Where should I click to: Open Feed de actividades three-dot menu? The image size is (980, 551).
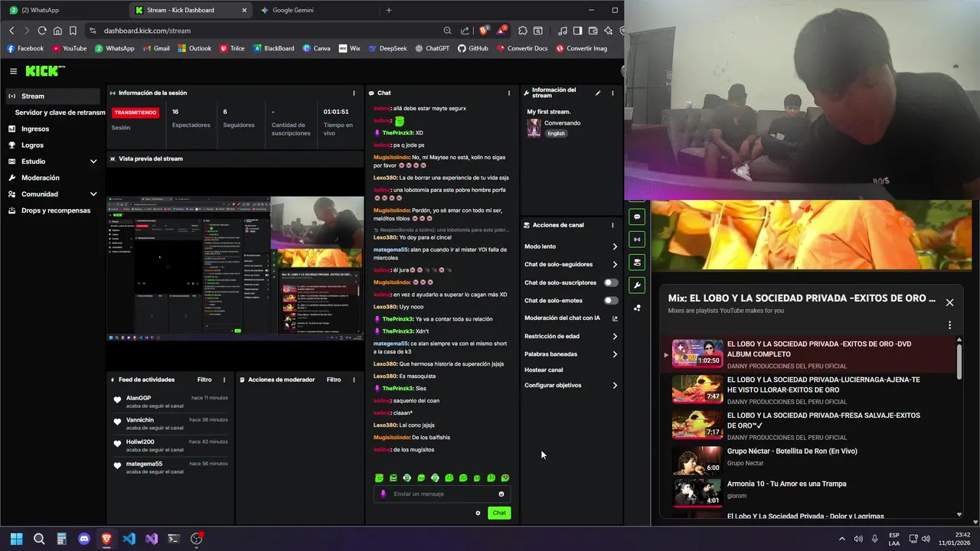tap(224, 380)
